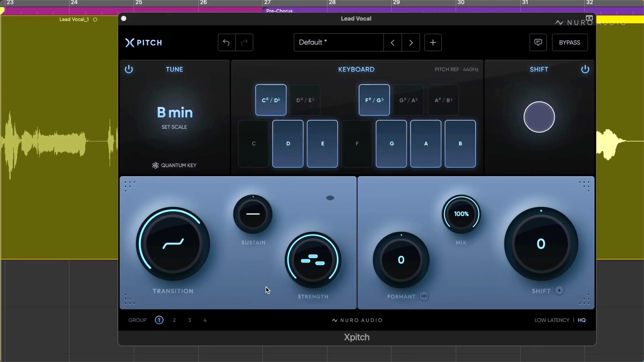Switch to HQ quality mode
The image size is (644, 362).
coord(582,320)
